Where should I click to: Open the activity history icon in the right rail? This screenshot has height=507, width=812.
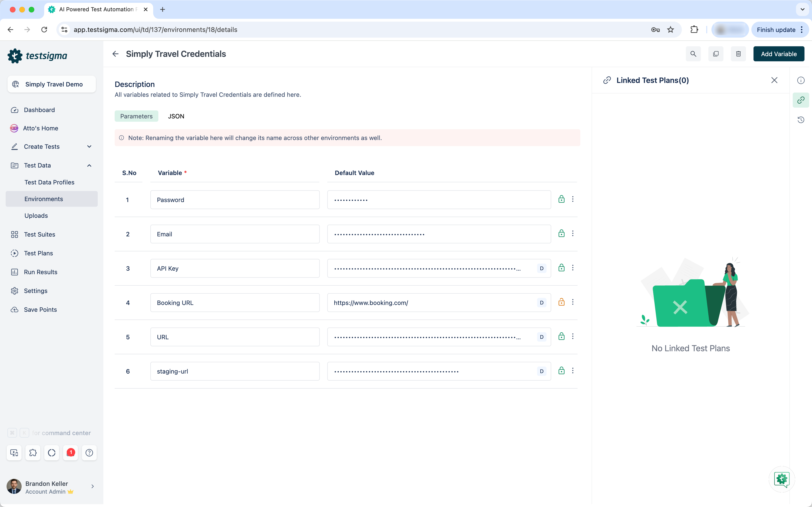click(x=800, y=120)
